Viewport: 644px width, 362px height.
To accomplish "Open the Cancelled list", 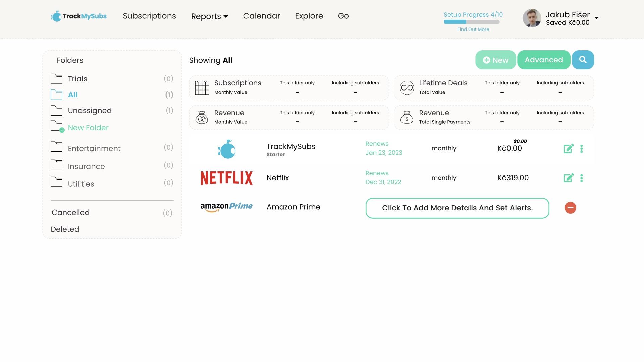I will pos(70,213).
